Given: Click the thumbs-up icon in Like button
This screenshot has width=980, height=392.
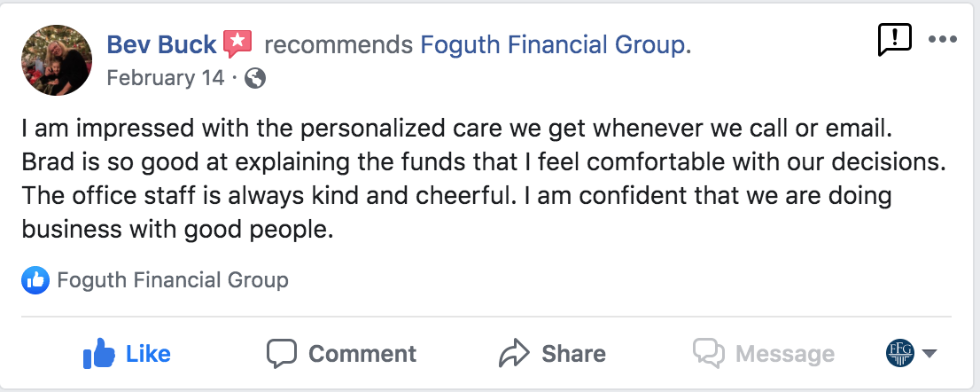Looking at the screenshot, I should pos(98,354).
